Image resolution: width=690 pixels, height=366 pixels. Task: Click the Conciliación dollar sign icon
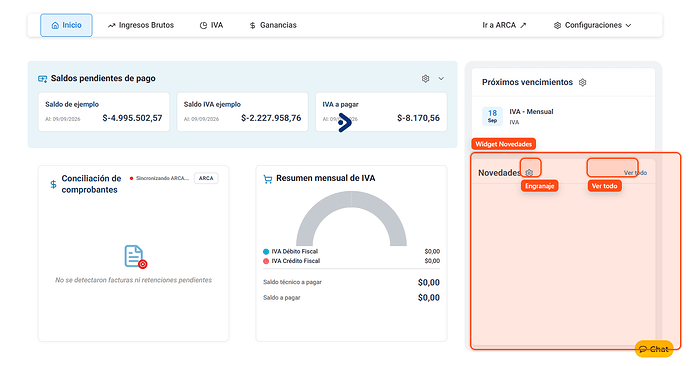pyautogui.click(x=53, y=184)
